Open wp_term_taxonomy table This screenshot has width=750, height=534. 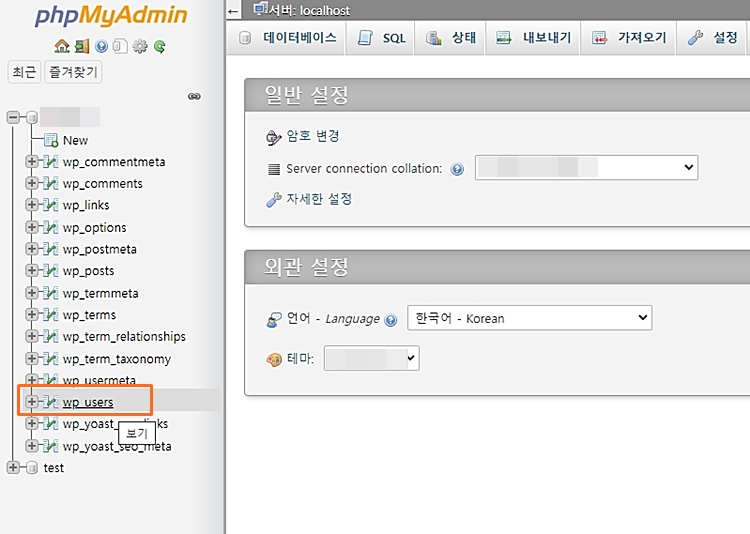[x=117, y=359]
